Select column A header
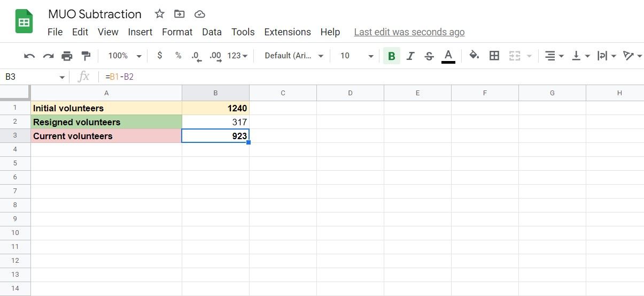Image resolution: width=644 pixels, height=296 pixels. [106, 93]
